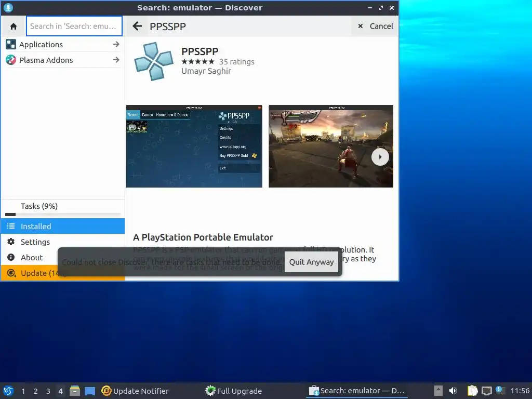Click the Full Upgrade gear taskbar icon
The height and width of the screenshot is (399, 532).
(x=210, y=391)
